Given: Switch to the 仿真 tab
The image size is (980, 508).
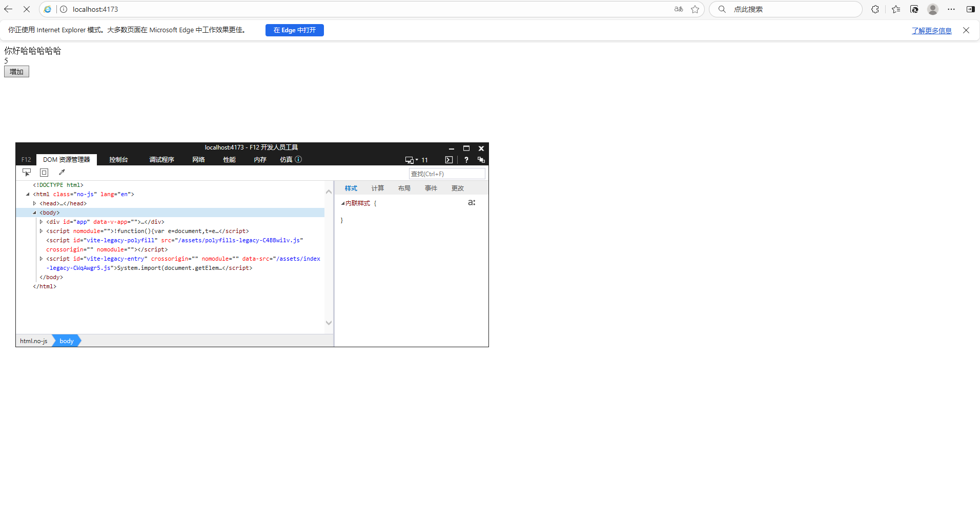Looking at the screenshot, I should click(x=286, y=160).
